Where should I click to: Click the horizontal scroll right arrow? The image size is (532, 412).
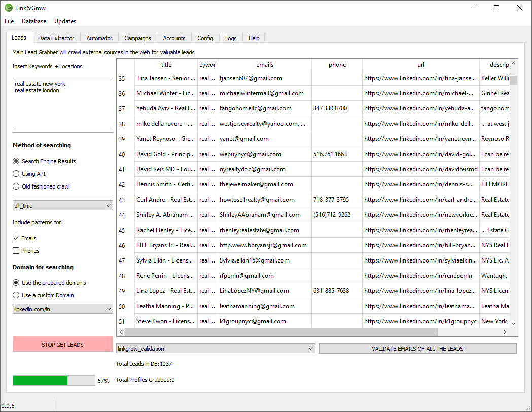coord(505,332)
